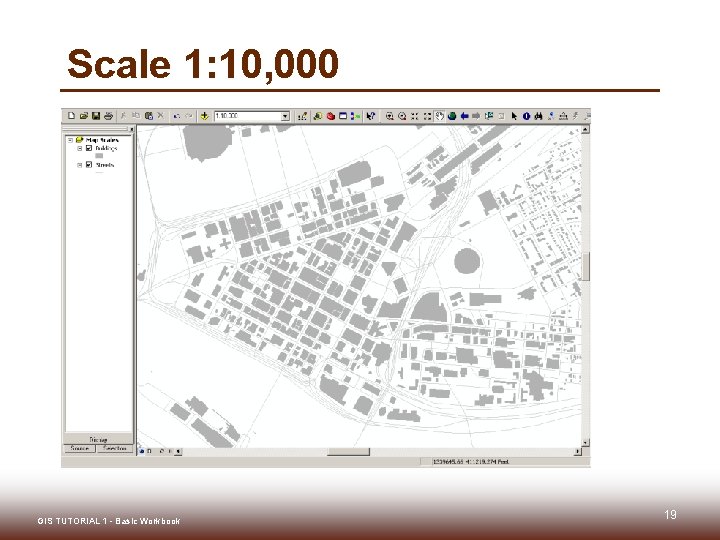Go to next extent gray arrow
720x540 pixels.
476,116
